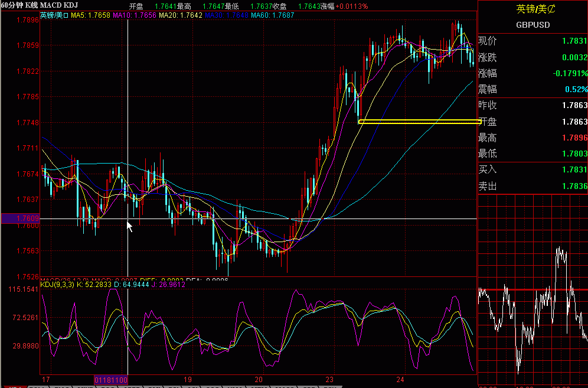Click the 29.8980 KDJ axis label
Image resolution: width=588 pixels, height=388 pixels.
(25, 346)
